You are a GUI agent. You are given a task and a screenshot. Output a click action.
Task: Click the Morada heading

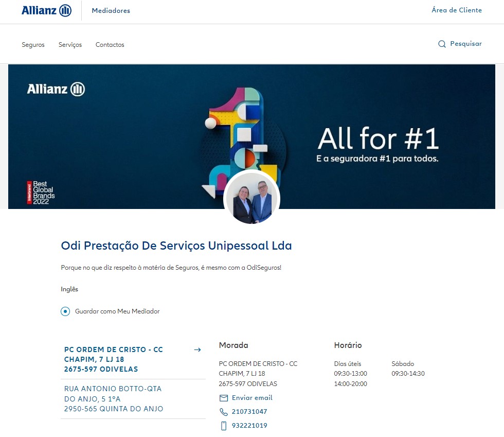pos(233,345)
